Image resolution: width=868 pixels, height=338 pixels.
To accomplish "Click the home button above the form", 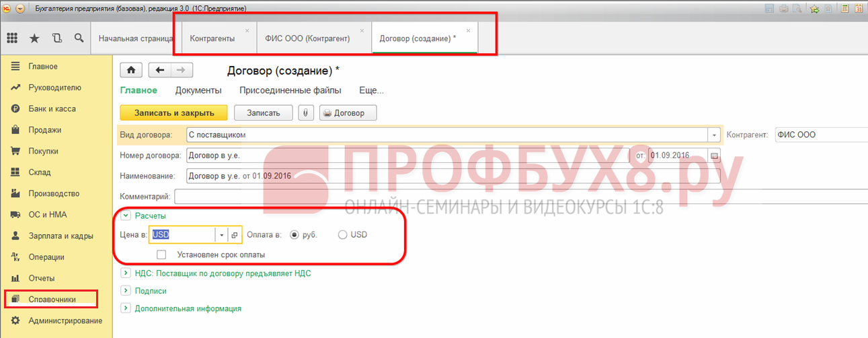I will tap(131, 70).
